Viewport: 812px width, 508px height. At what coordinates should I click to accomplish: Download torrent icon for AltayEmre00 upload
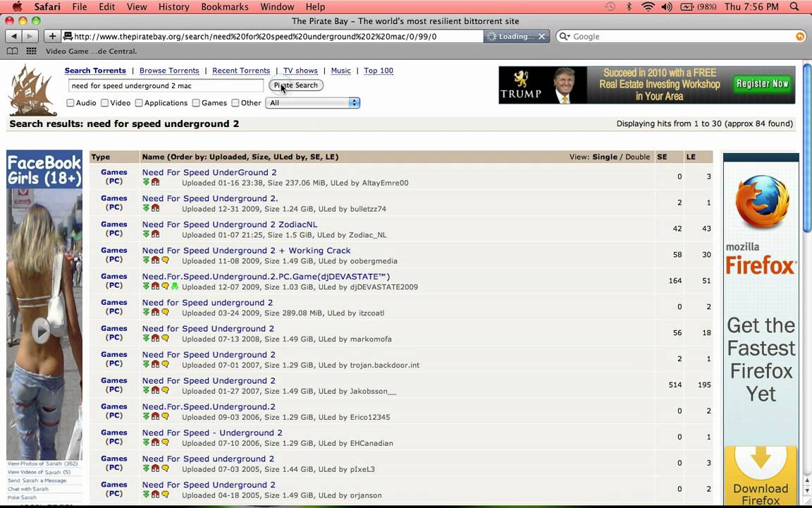146,182
